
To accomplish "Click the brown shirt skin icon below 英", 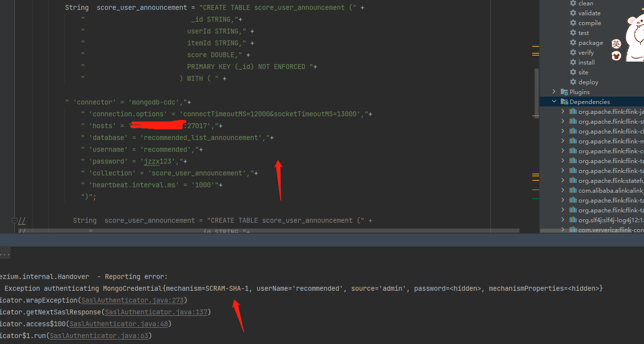I will [616, 56].
